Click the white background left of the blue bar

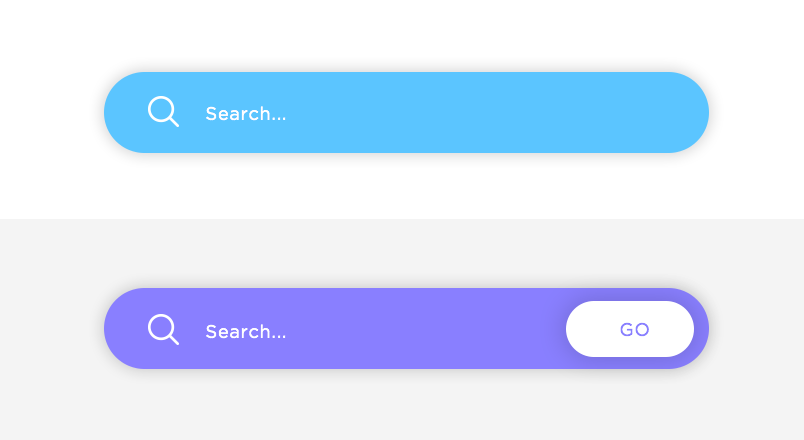click(50, 113)
